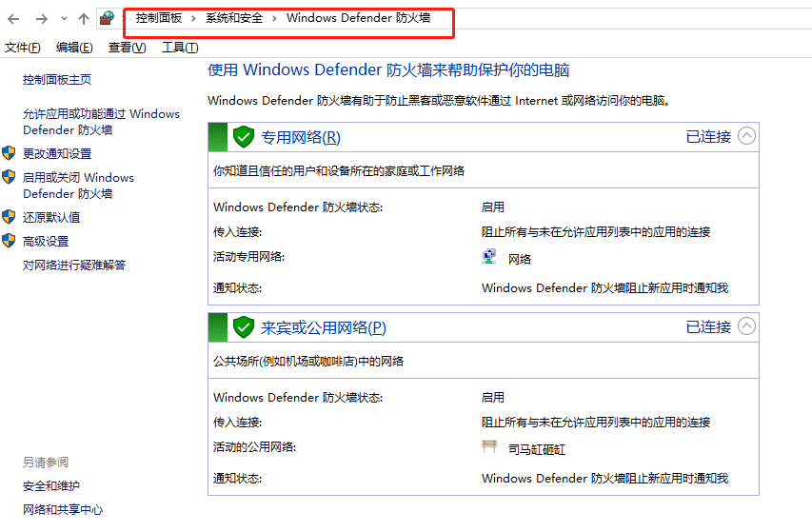The image size is (812, 532).
Task: Select Windows Defender 防火墙 breadcrumb
Action: pyautogui.click(x=358, y=18)
